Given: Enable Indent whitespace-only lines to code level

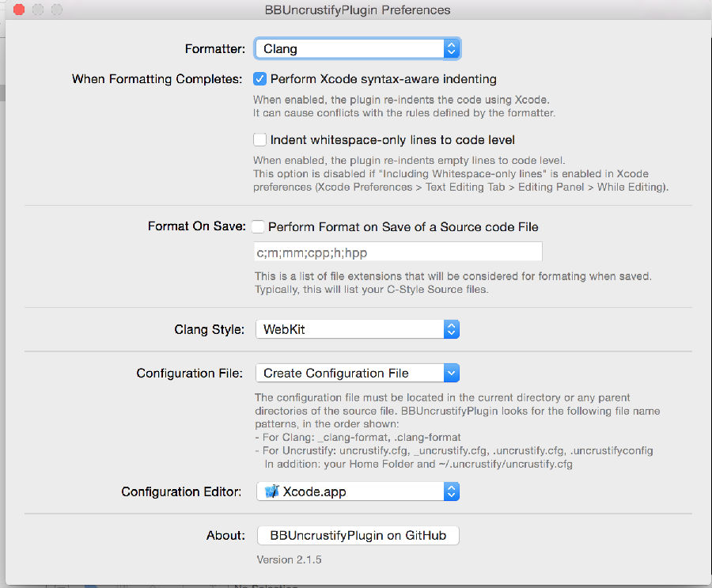Looking at the screenshot, I should [x=259, y=139].
